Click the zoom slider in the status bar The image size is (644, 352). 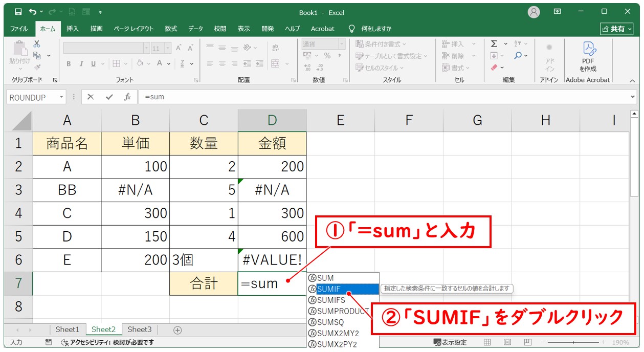click(573, 342)
